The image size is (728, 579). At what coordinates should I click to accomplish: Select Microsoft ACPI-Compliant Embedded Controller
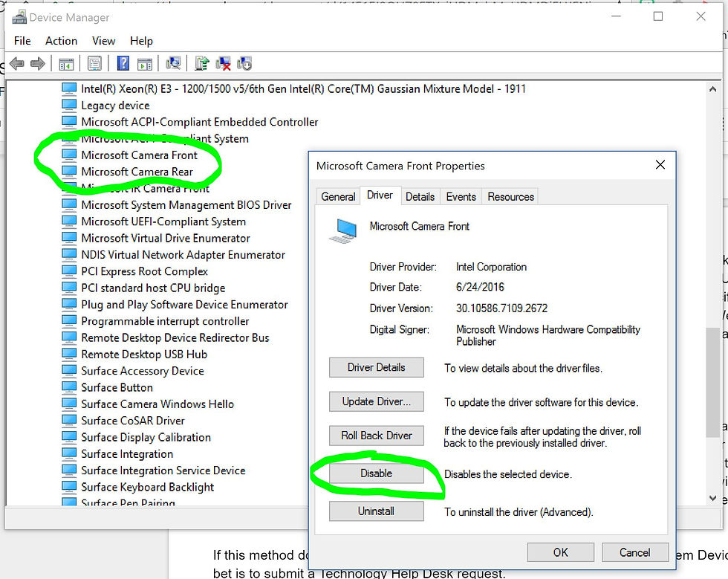[x=200, y=122]
